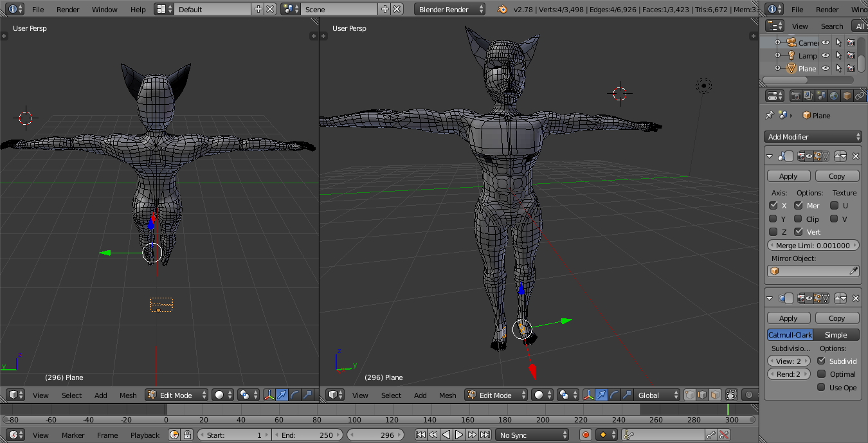Hide the Lamp using its eye icon
The height and width of the screenshot is (443, 868).
(826, 55)
